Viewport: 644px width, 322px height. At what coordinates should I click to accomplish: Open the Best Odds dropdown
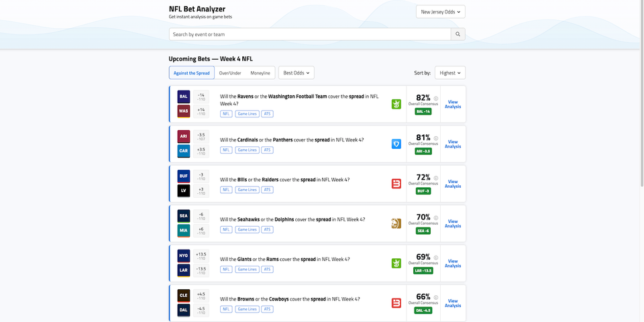click(x=296, y=72)
